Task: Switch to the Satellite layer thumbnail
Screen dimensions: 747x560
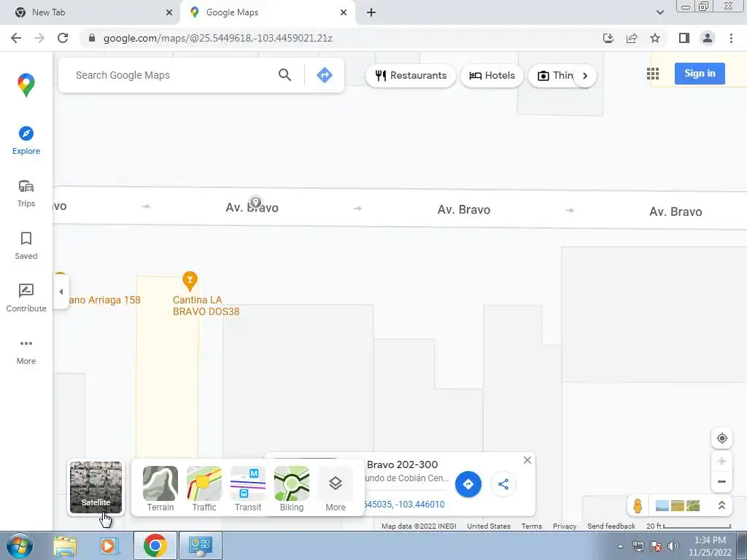Action: [96, 487]
